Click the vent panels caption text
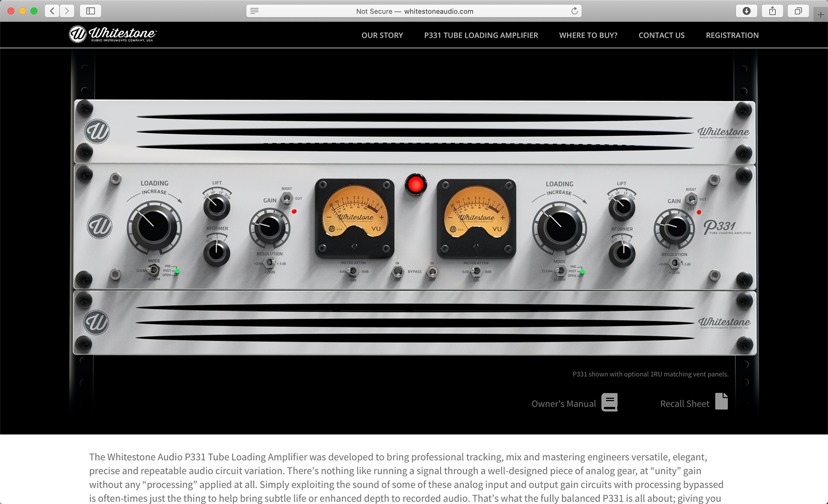 [x=650, y=374]
